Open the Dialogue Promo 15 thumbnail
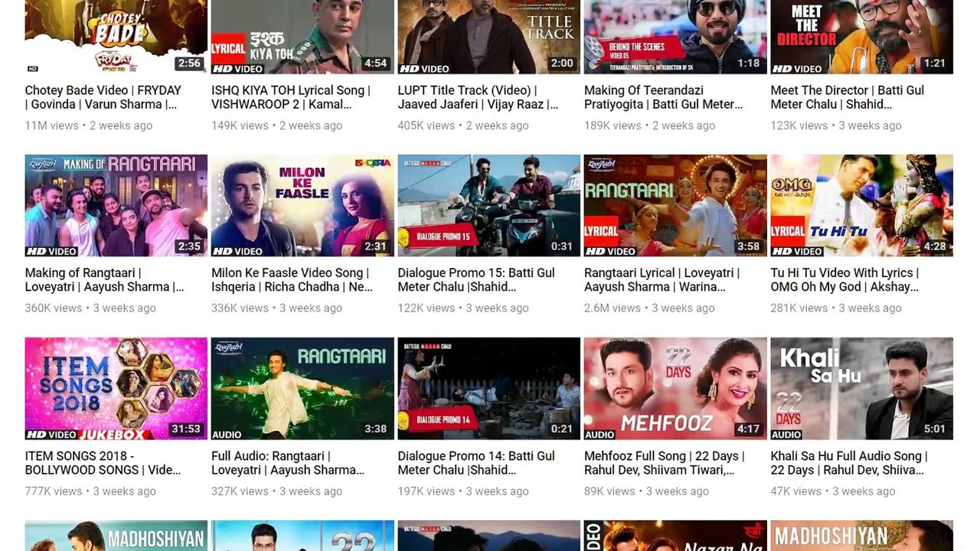 tap(488, 205)
